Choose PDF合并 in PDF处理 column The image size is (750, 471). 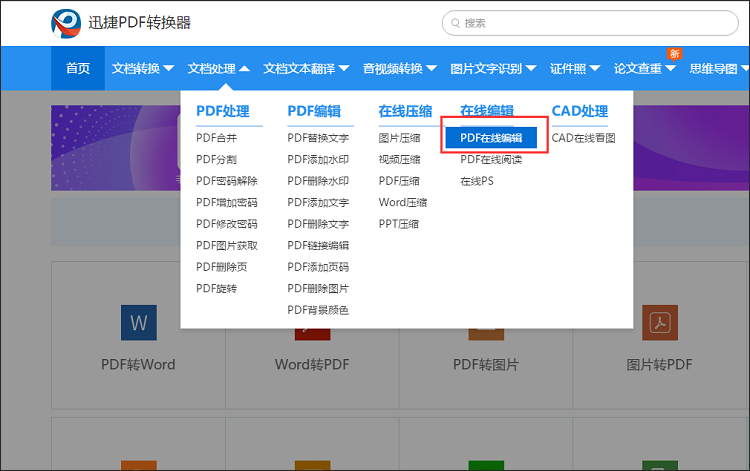[216, 138]
